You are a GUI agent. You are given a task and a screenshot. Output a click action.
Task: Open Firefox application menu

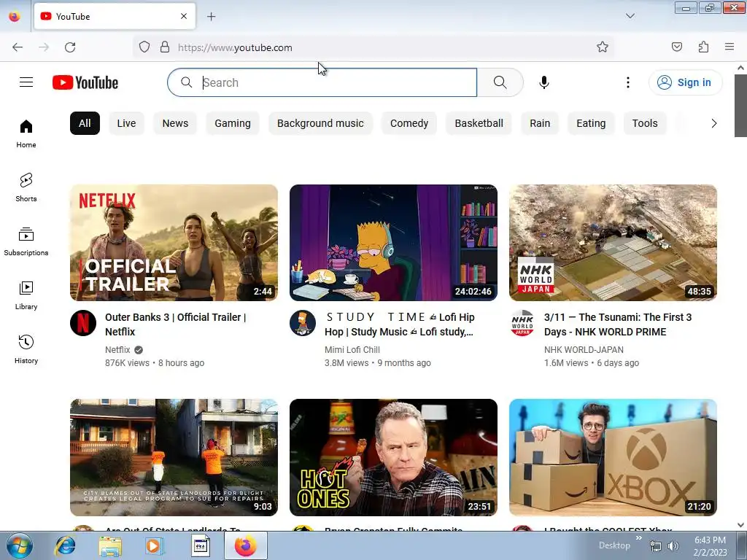729,47
